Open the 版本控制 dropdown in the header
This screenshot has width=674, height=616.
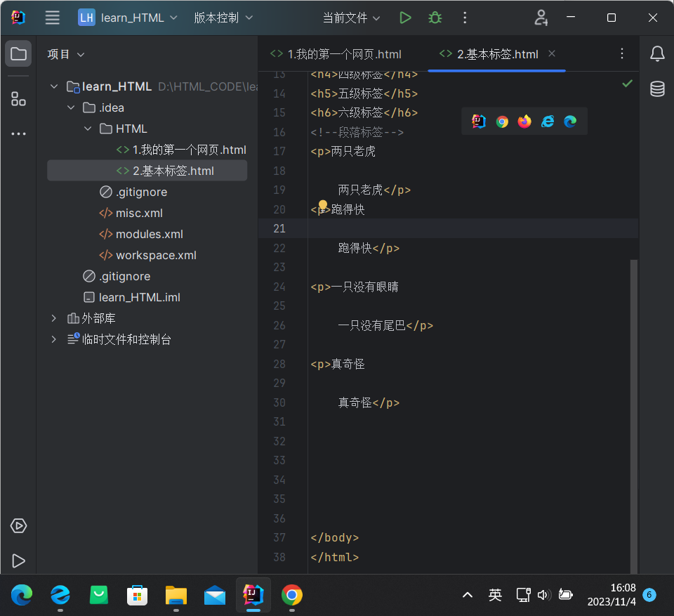point(223,18)
